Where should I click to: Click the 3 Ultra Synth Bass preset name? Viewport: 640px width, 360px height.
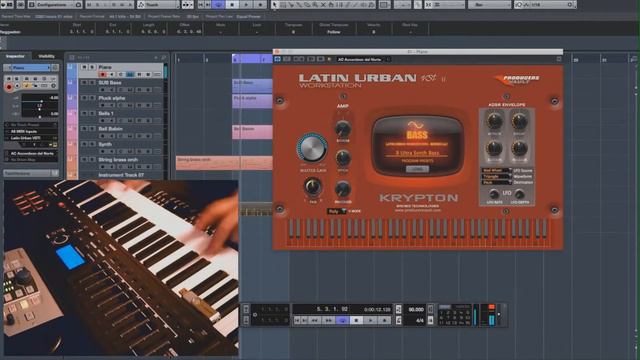pyautogui.click(x=417, y=153)
